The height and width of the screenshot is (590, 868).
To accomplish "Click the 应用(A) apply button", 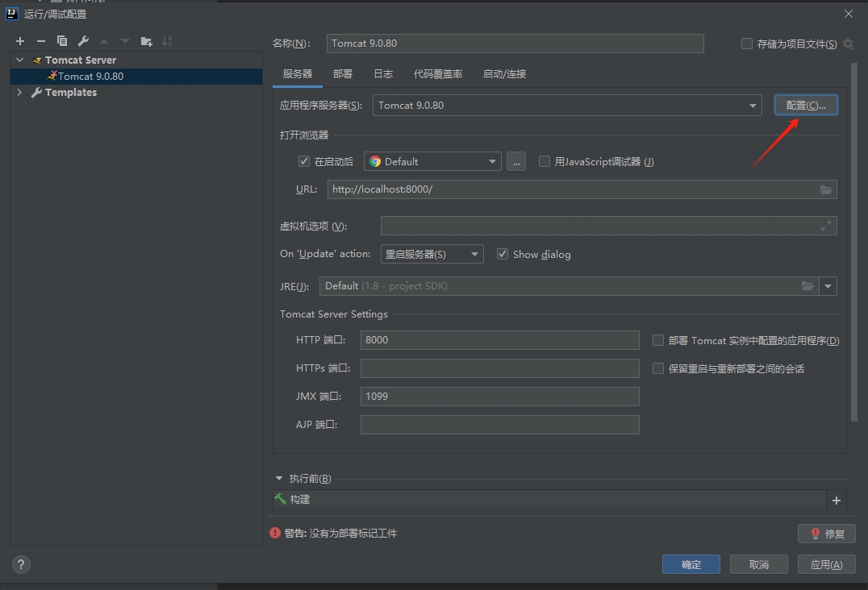I will point(827,564).
